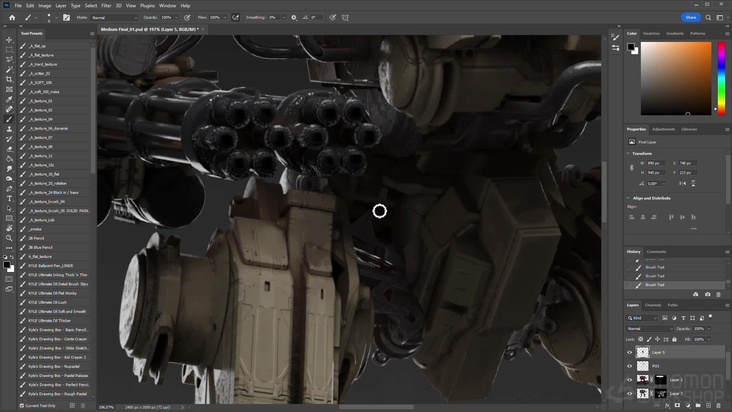Switch to the Swatches tab

652,34
